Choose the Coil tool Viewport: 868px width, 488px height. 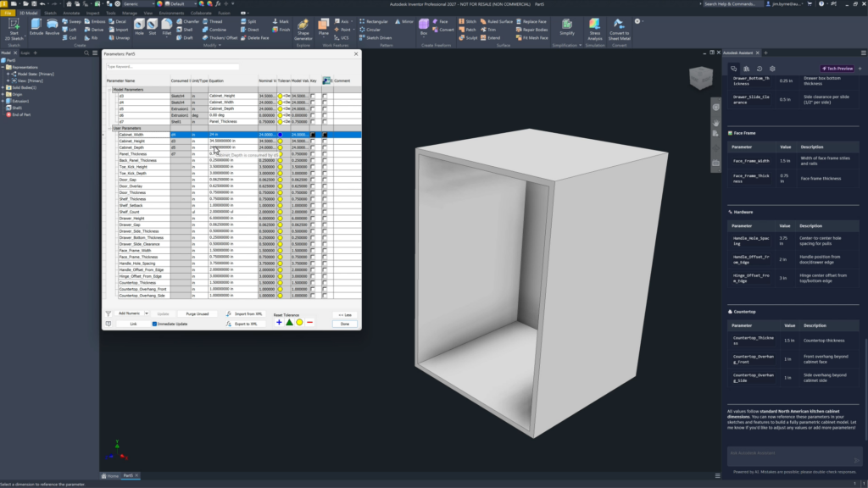tap(70, 37)
